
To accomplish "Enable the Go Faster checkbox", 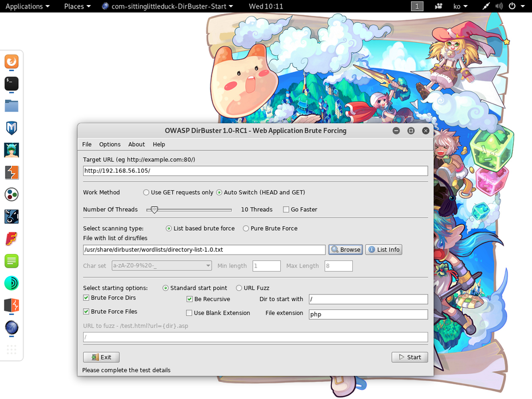I will [x=286, y=209].
